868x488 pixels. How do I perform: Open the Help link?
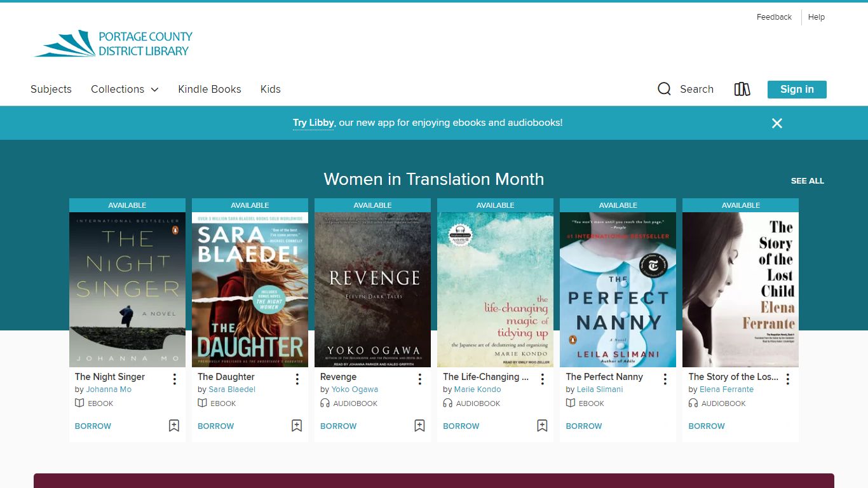(817, 17)
